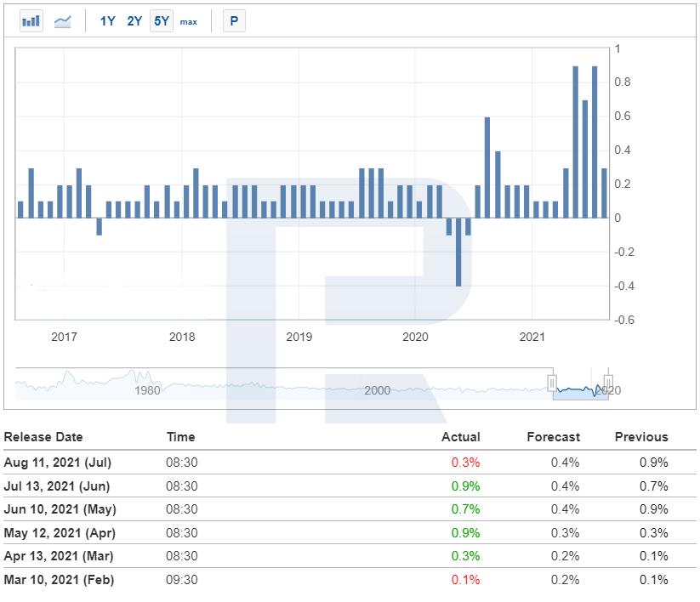This screenshot has width=700, height=602.
Task: Switch to bar chart view icon
Action: (31, 21)
